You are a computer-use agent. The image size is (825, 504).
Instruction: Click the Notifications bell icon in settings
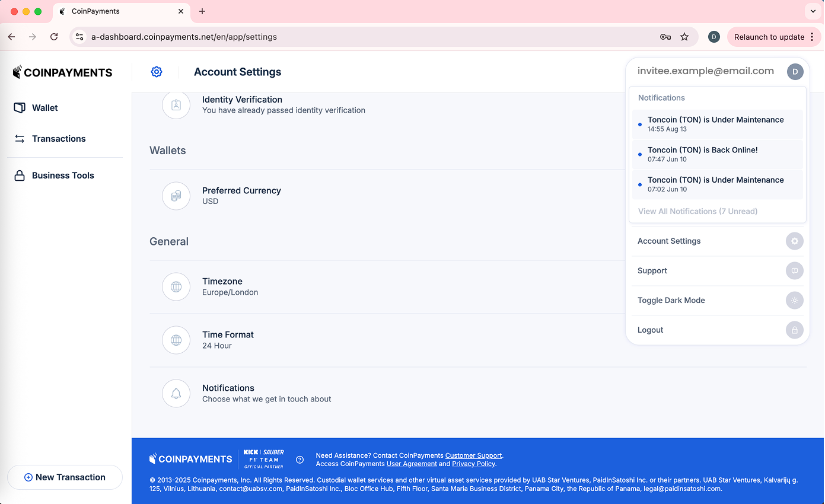coord(176,394)
